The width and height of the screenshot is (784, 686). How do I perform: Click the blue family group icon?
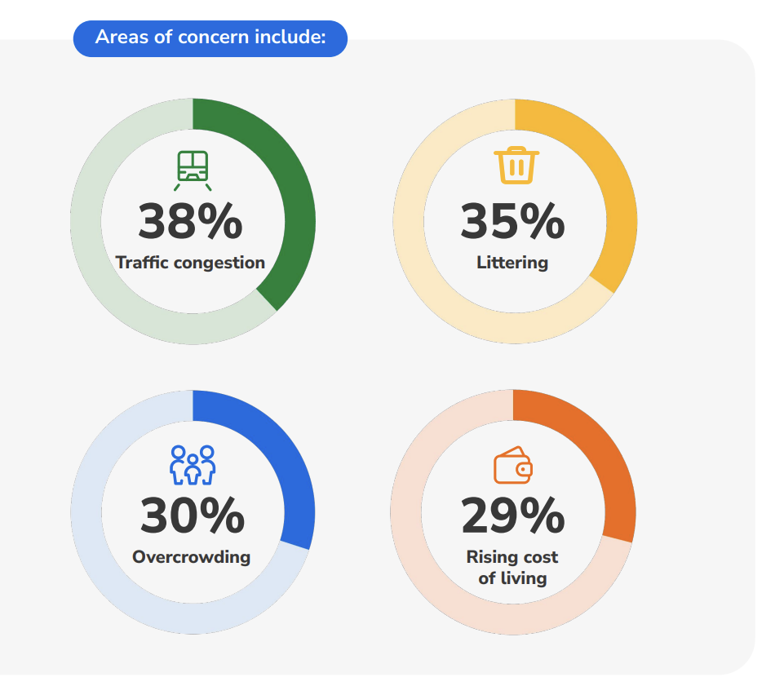pyautogui.click(x=193, y=465)
